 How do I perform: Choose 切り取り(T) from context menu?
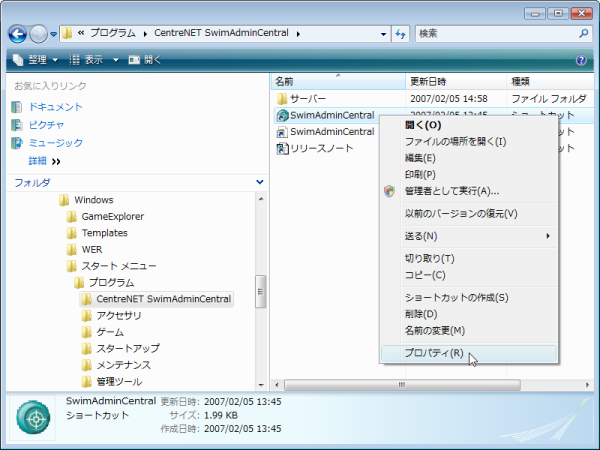tap(468, 259)
